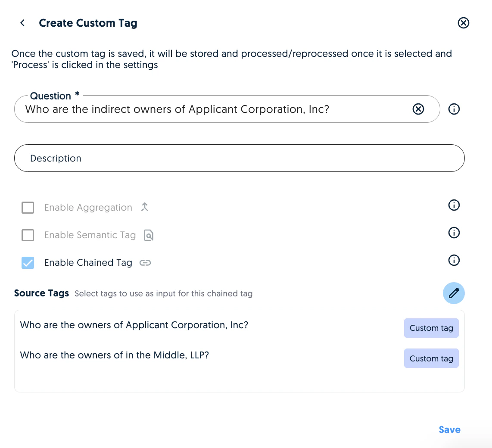
Task: Click the Description input field
Action: pos(240,158)
